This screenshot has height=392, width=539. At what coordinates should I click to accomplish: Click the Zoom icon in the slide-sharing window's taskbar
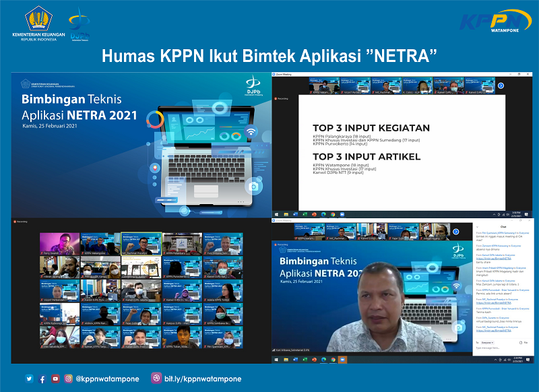pos(342,214)
